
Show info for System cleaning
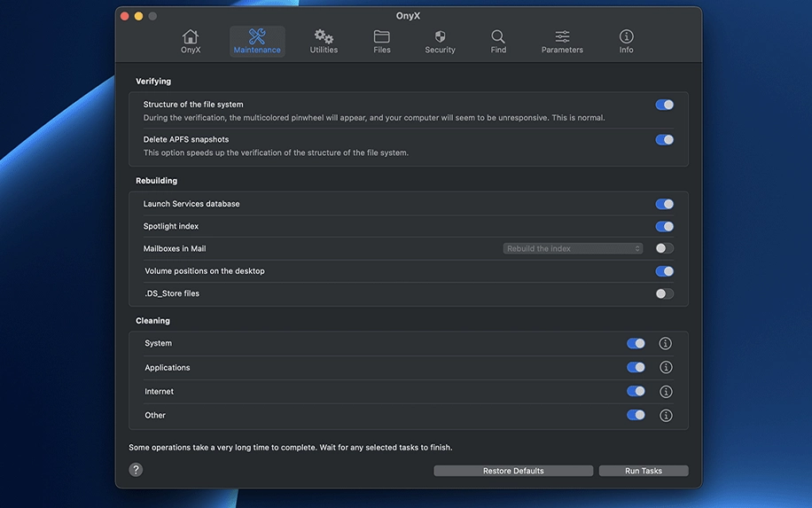coord(666,344)
